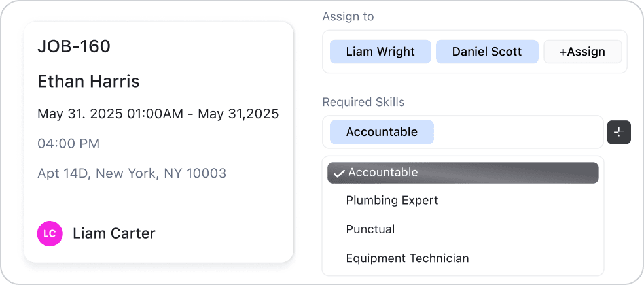The image size is (644, 285).
Task: Choose the highlighted Accountable option in list
Action: click(x=462, y=173)
